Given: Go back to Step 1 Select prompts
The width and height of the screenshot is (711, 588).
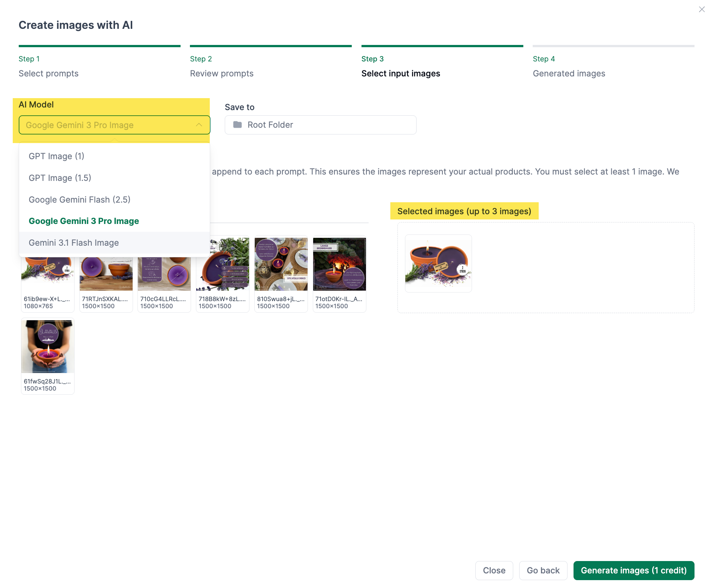Looking at the screenshot, I should pos(48,73).
